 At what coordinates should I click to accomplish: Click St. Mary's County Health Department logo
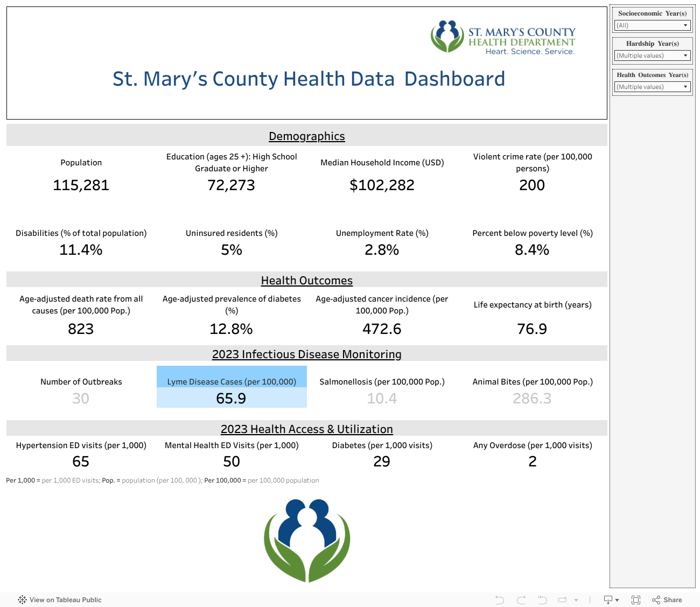[503, 37]
